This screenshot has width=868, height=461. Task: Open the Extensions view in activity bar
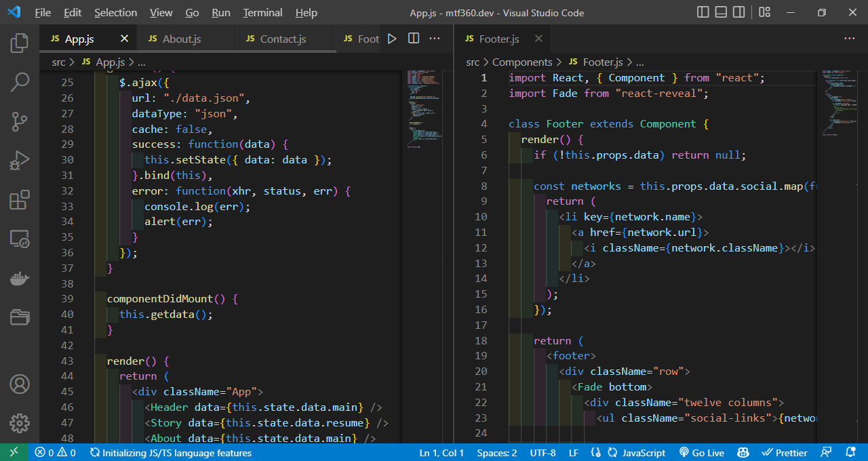coord(19,200)
